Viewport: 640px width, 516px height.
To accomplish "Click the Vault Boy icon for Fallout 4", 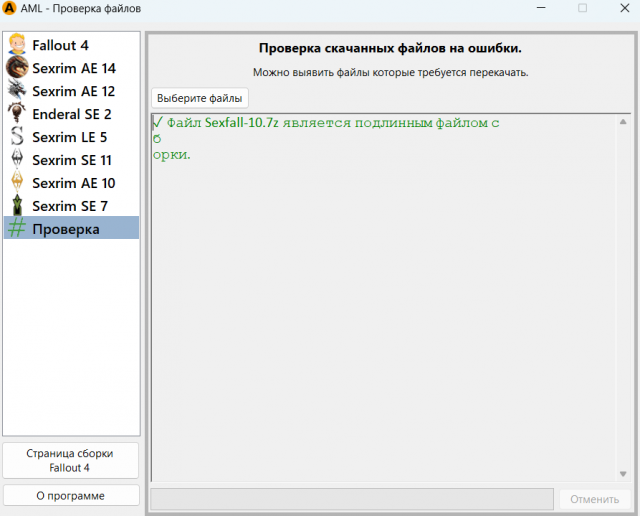I will click(x=17, y=45).
